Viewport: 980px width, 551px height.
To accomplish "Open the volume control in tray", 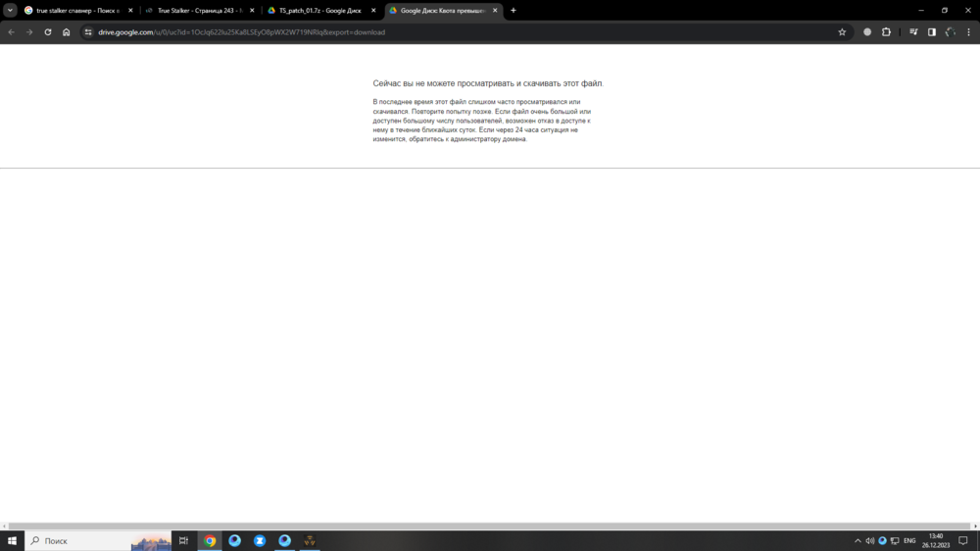I will (x=870, y=540).
